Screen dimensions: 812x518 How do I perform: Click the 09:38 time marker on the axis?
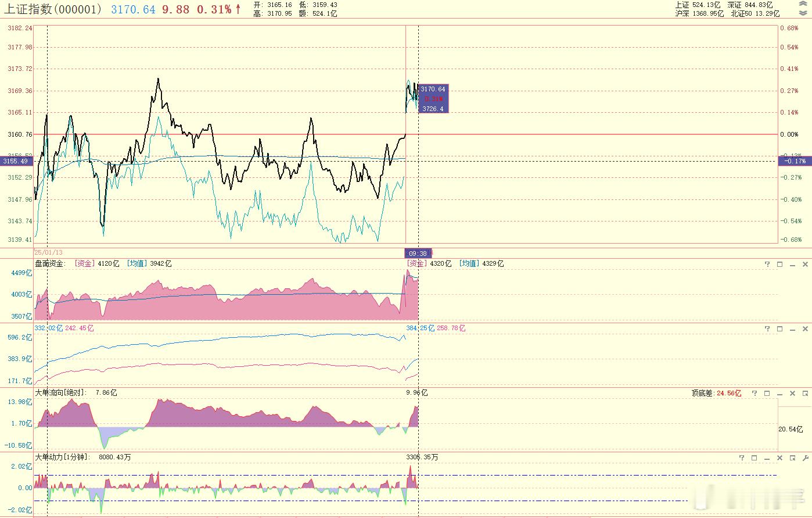click(418, 253)
